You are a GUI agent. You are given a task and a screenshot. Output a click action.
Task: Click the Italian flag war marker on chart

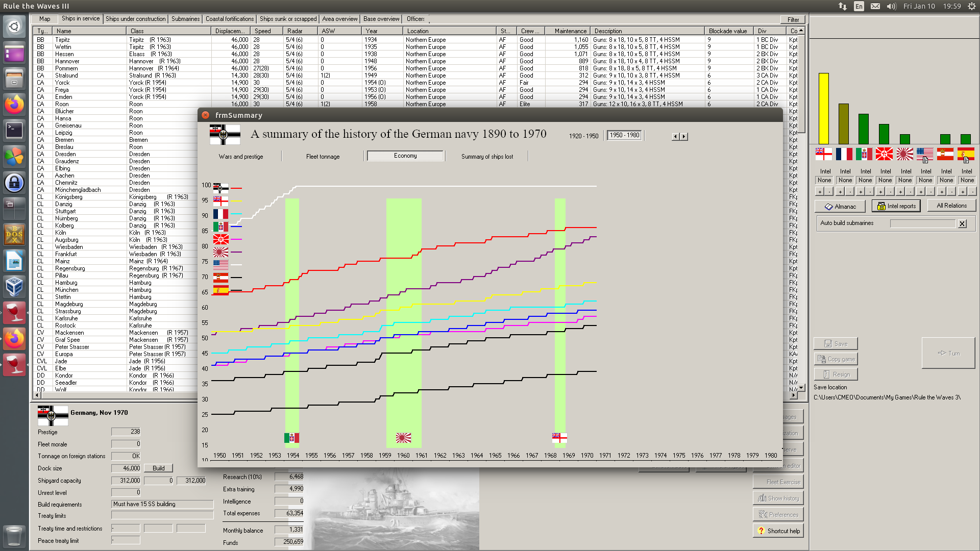tap(291, 438)
